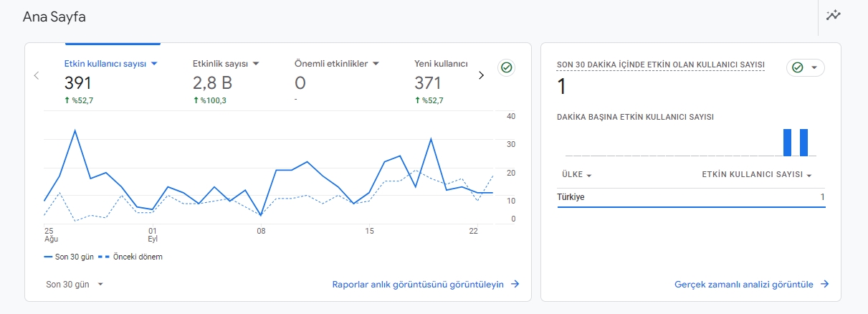The height and width of the screenshot is (314, 868).
Task: Expand Etkinlik sayısı metric dropdown arrow
Action: coord(256,64)
